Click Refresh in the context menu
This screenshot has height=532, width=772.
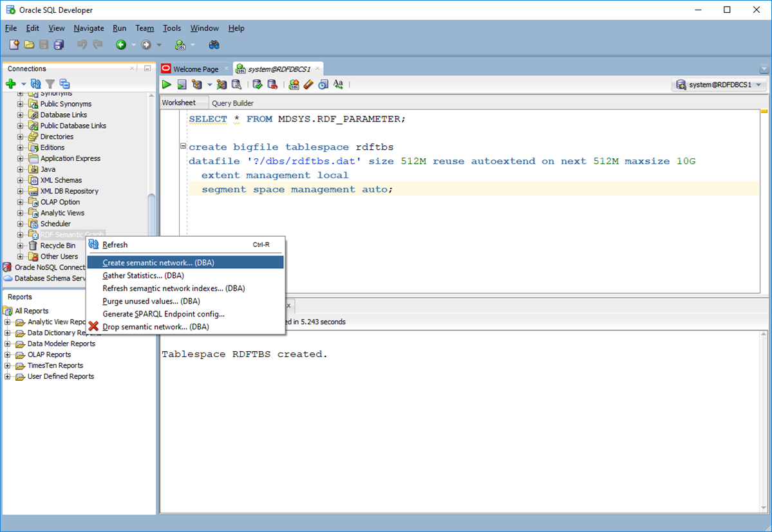tap(185, 244)
